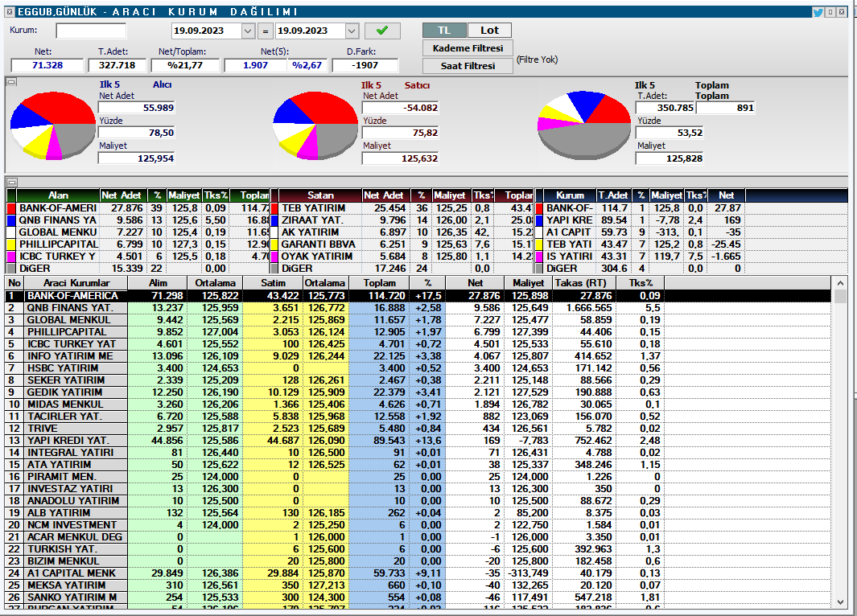Select the YAPI KREDI YAT. row
This screenshot has width=857, height=616.
tap(418, 440)
